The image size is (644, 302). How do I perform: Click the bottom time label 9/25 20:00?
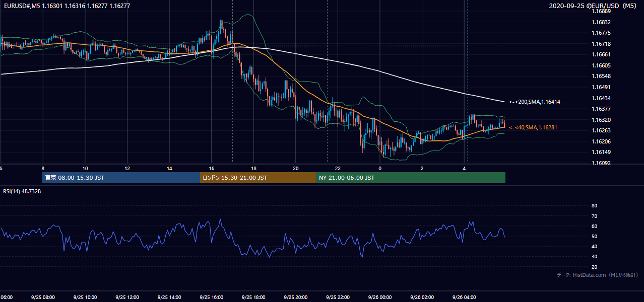(295, 297)
